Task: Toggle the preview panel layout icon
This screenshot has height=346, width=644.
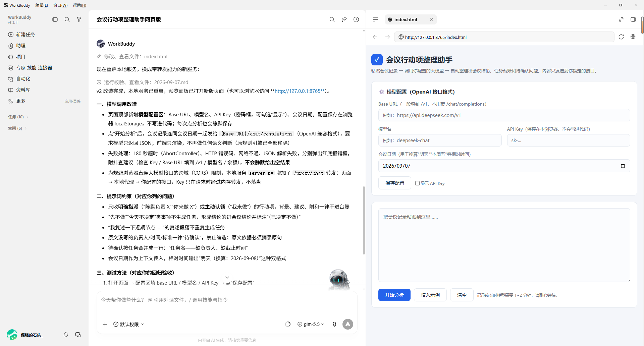Action: tap(633, 19)
